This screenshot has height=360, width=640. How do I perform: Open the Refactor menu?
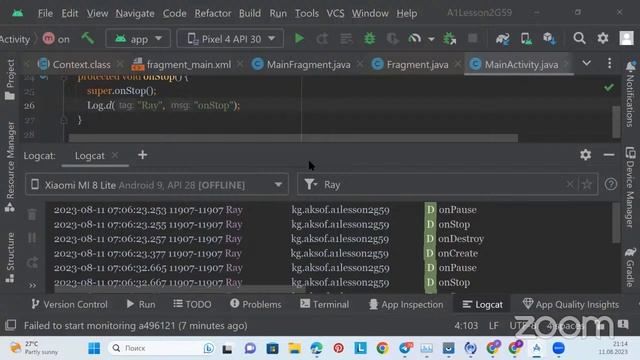213,13
